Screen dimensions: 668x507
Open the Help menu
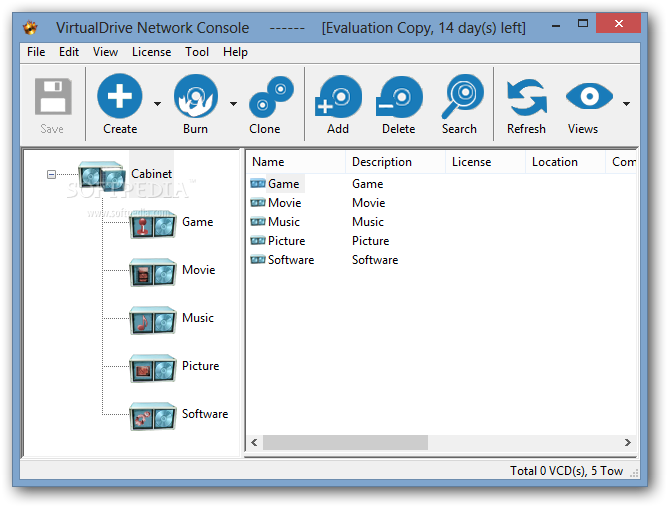235,52
